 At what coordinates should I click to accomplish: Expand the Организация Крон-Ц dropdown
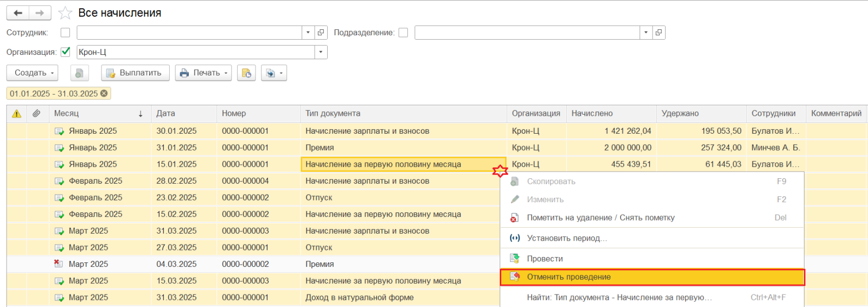point(321,52)
